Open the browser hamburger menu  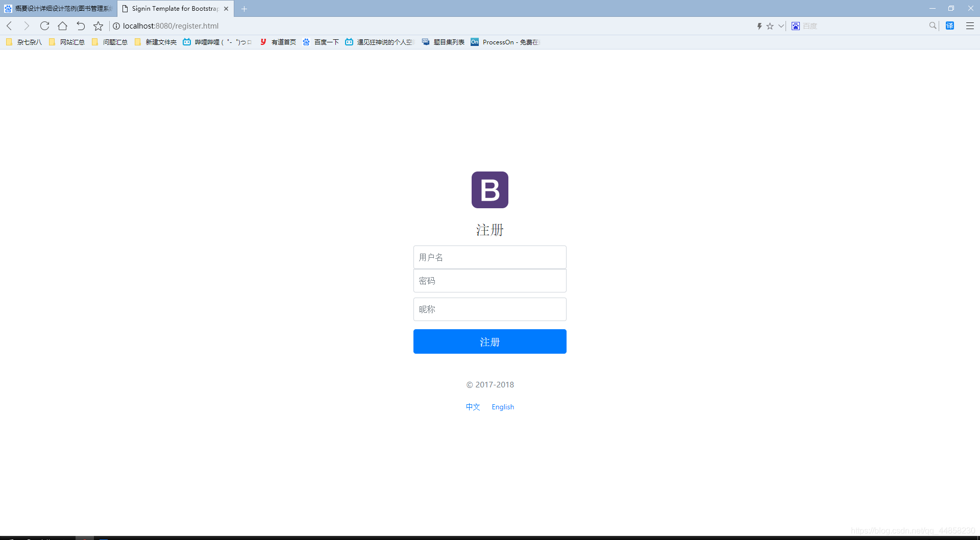970,26
